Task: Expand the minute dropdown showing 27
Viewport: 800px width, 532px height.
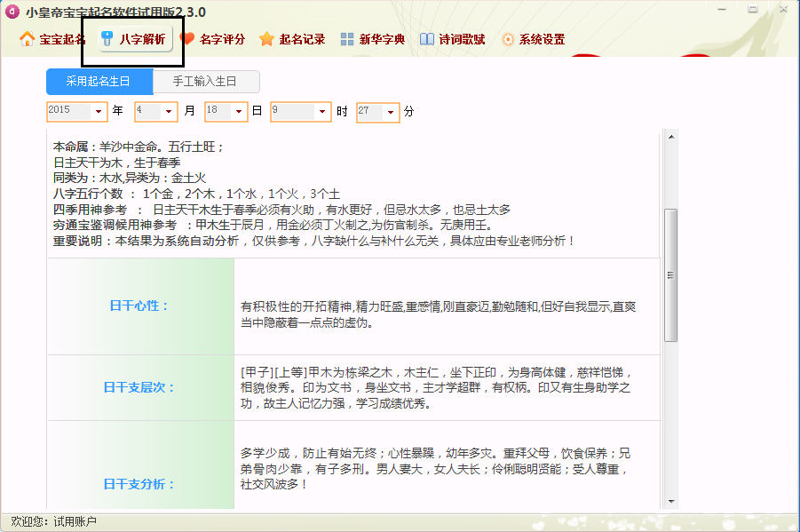Action: pos(390,112)
